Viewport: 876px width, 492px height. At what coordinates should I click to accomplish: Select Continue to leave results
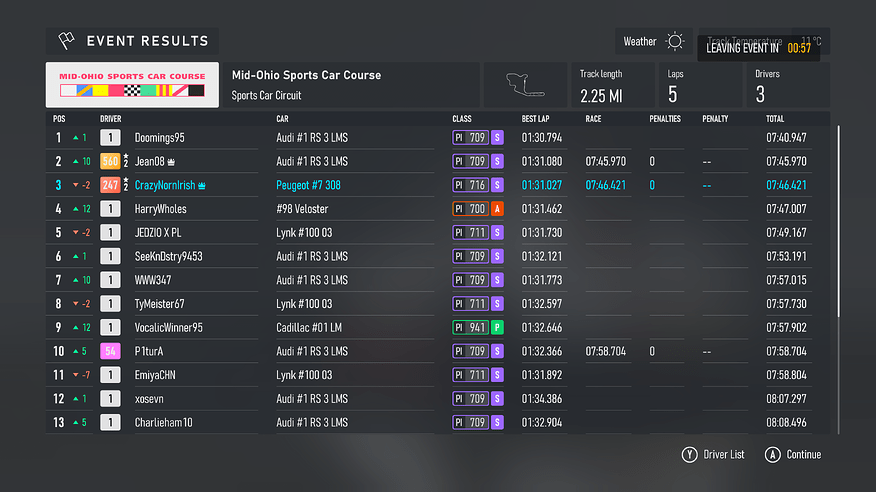pos(793,455)
